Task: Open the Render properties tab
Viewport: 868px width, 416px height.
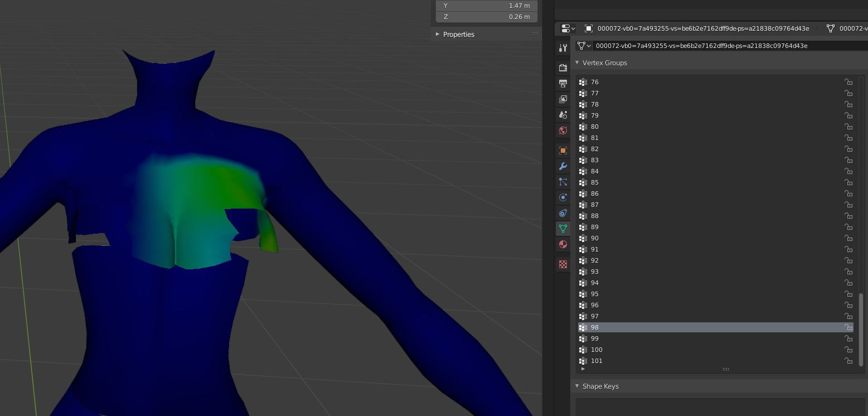Action: pos(563,68)
